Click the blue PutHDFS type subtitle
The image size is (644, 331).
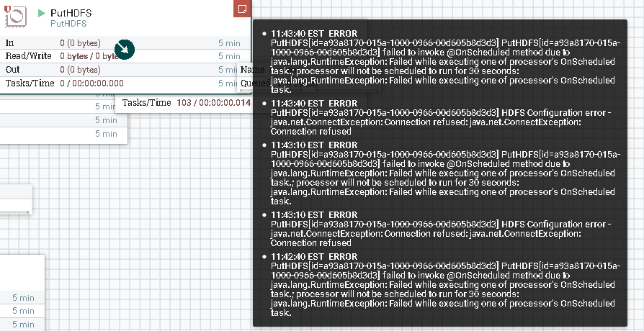click(x=68, y=24)
